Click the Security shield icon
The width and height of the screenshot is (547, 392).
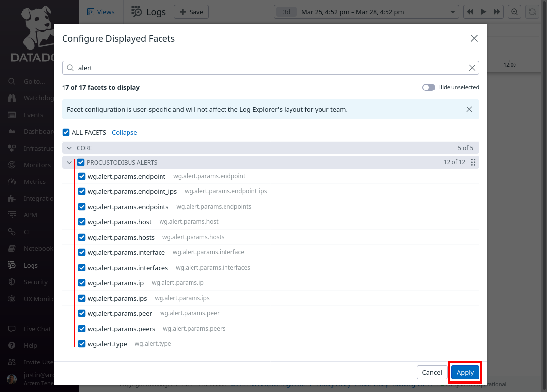point(12,282)
